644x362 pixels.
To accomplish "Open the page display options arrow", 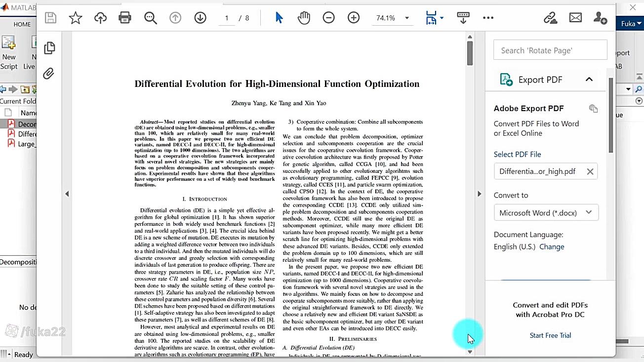I will point(442,18).
